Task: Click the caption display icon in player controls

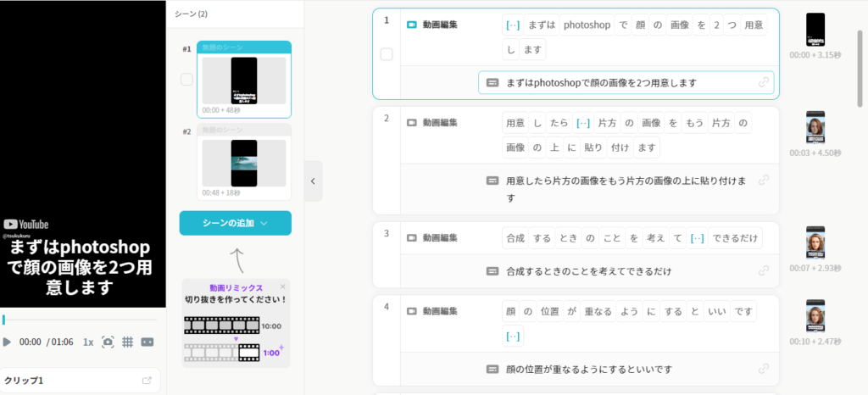Action: pos(147,342)
